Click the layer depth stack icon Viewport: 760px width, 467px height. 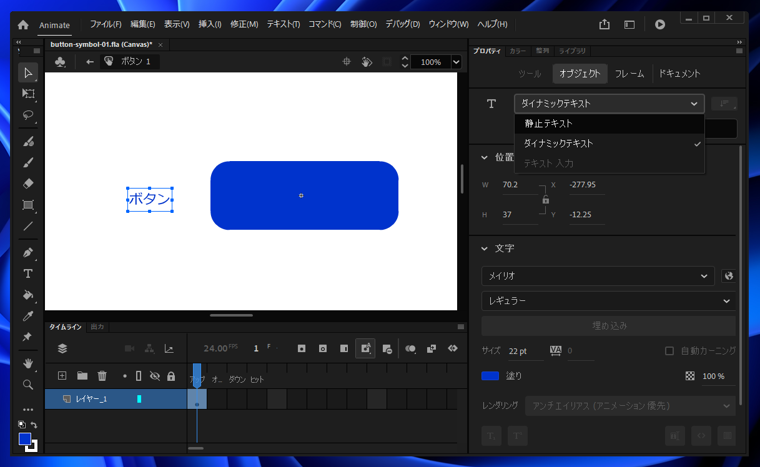coord(62,348)
